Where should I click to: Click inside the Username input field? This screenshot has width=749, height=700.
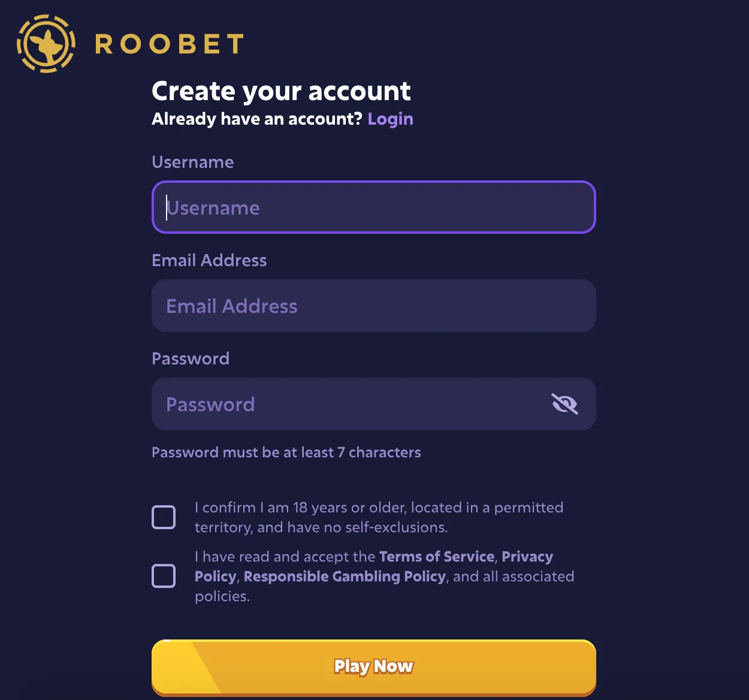pyautogui.click(x=373, y=207)
